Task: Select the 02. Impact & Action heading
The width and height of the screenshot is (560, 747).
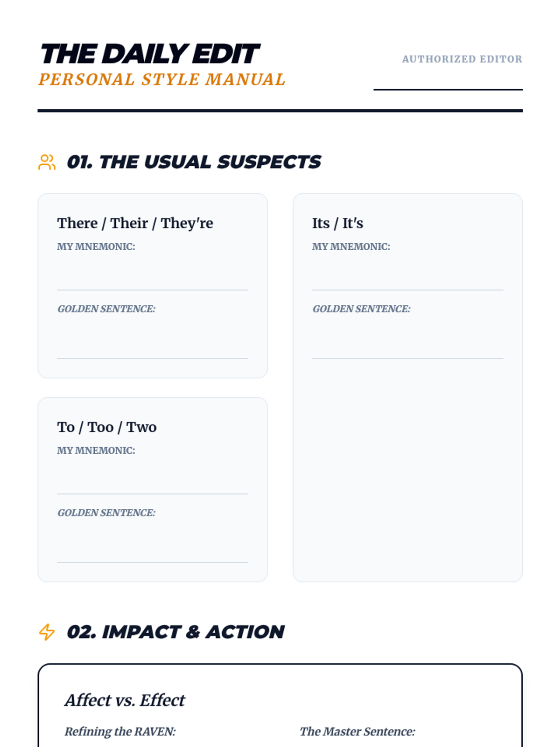Action: (175, 632)
